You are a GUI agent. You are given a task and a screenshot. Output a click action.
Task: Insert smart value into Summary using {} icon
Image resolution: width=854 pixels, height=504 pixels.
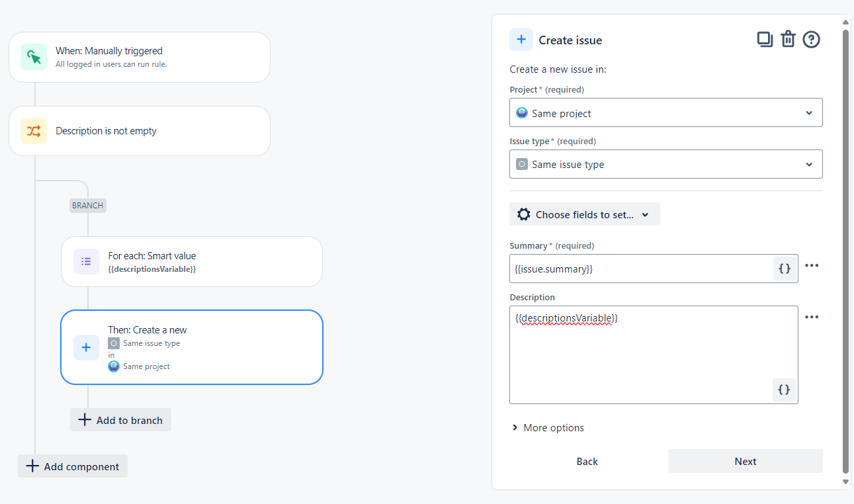pos(784,269)
